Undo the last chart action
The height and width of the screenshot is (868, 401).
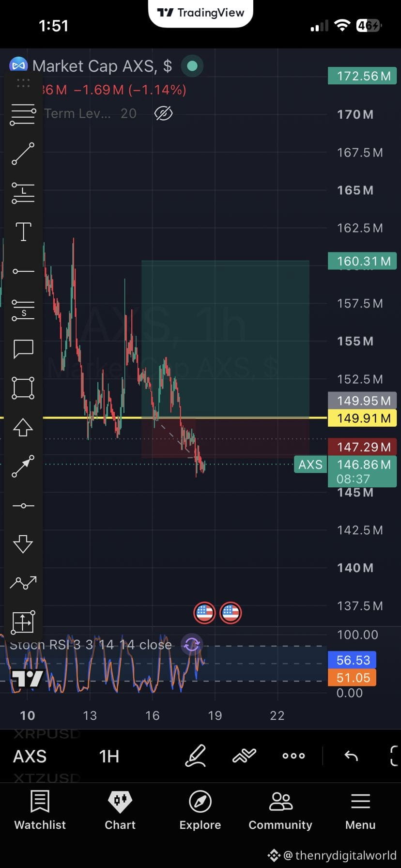(x=351, y=756)
